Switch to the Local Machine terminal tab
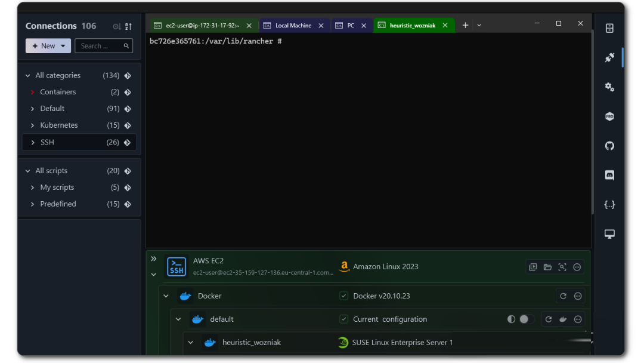Viewport: 644px width, 363px height. click(x=293, y=26)
